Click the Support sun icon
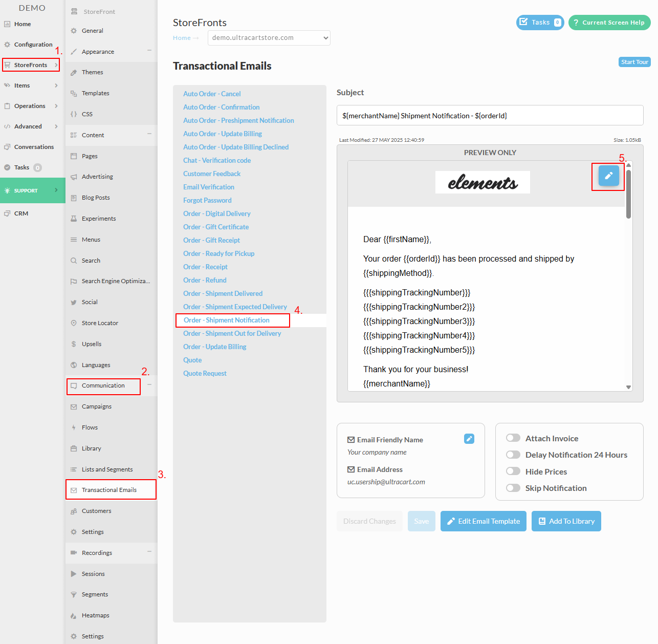Viewport: 658px width, 644px height. point(7,190)
